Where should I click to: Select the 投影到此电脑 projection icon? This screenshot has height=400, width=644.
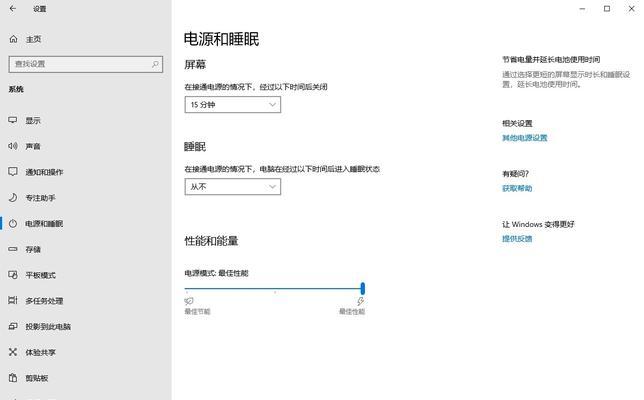click(x=13, y=326)
